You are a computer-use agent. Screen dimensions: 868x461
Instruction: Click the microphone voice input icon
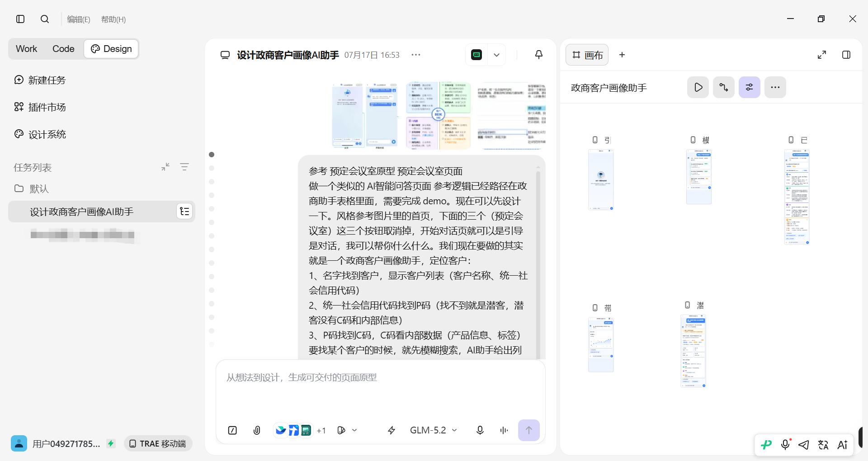[x=480, y=430]
